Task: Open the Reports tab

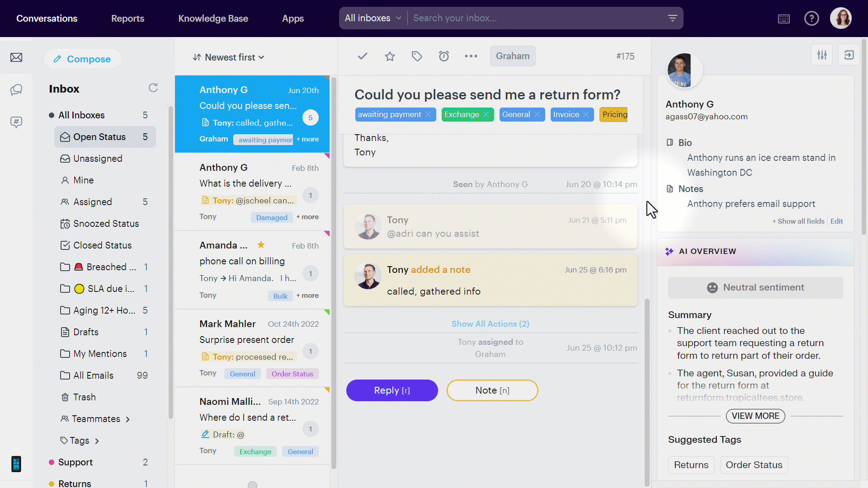Action: (x=127, y=19)
